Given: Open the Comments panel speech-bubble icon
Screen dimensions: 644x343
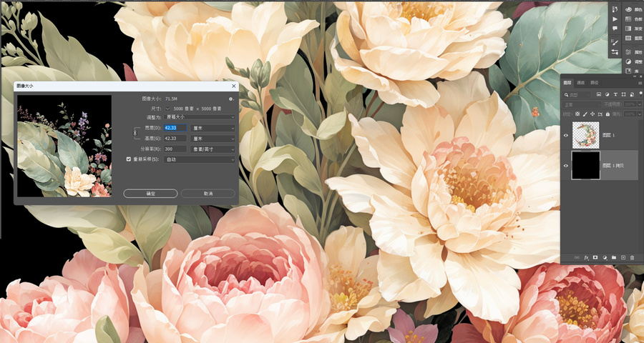Looking at the screenshot, I should coord(615,29).
